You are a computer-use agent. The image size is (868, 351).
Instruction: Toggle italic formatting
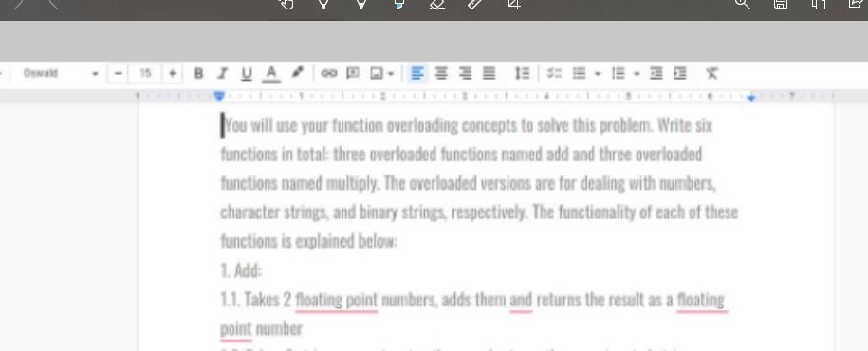tap(223, 73)
